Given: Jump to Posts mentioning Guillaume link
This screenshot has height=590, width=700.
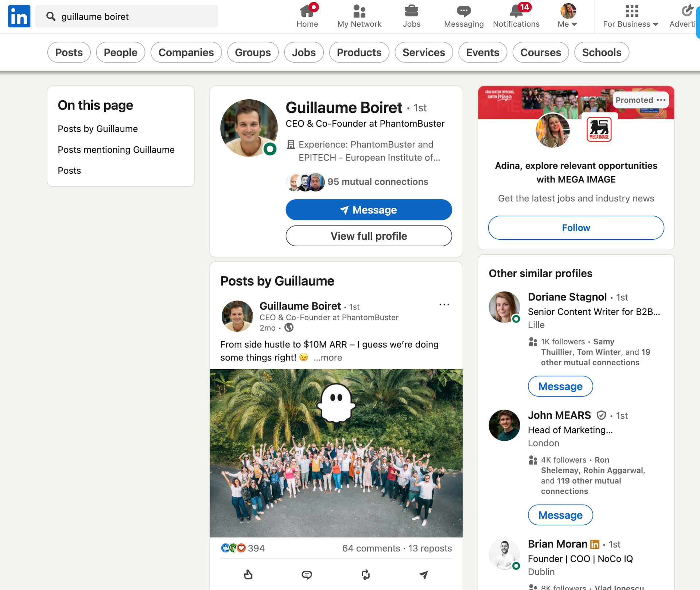Looking at the screenshot, I should click(116, 150).
